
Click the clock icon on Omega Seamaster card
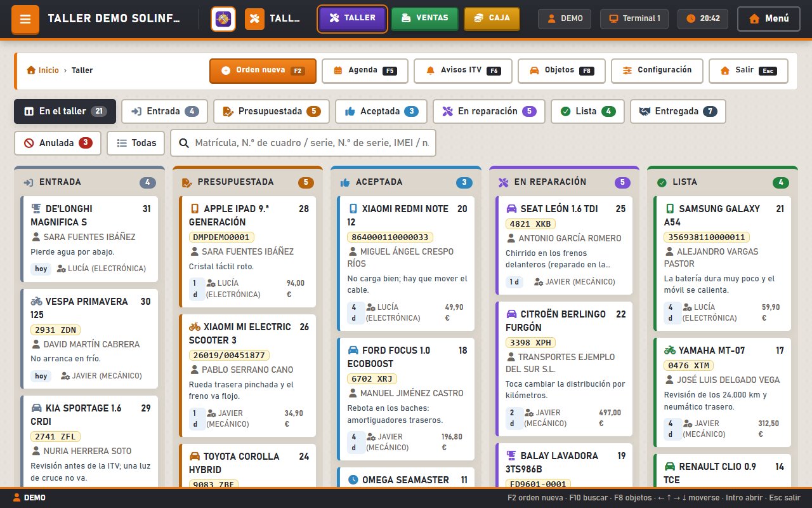tap(353, 480)
